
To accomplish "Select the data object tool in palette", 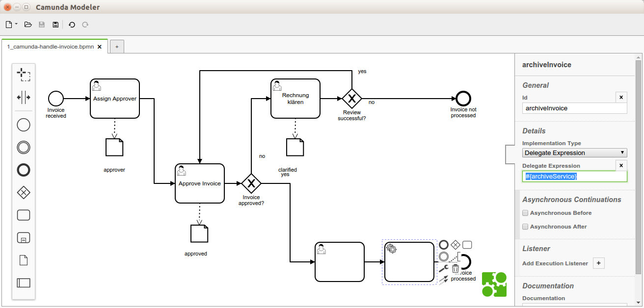I will point(24,260).
